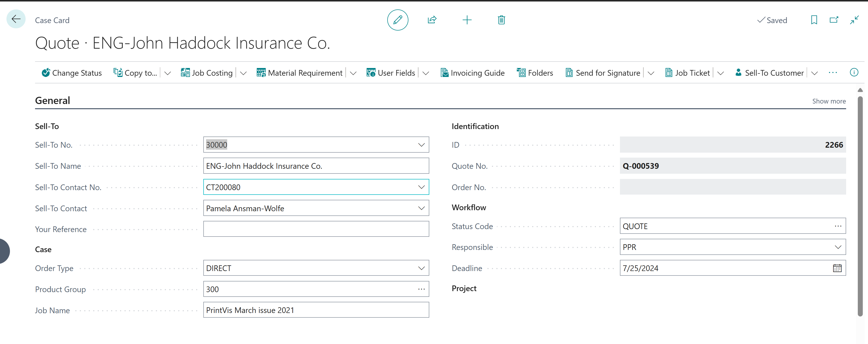Open the Deadline calendar picker
Image resolution: width=868 pixels, height=344 pixels.
(837, 268)
